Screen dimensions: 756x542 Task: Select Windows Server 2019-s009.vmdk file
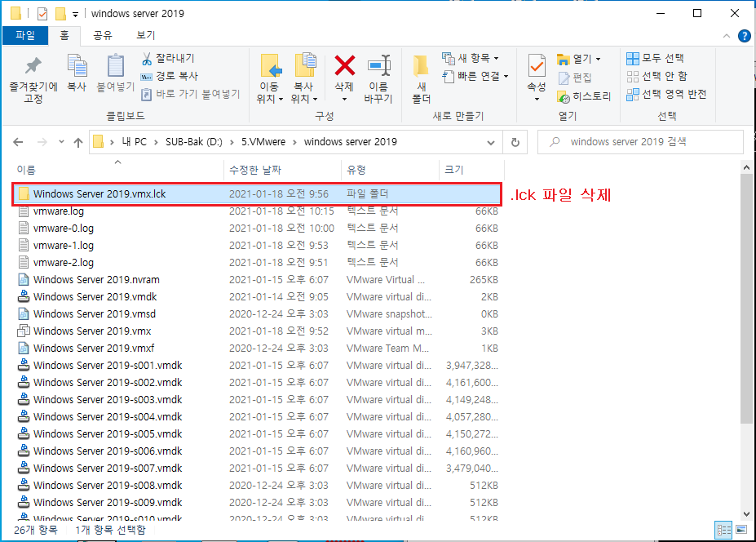coord(257,503)
